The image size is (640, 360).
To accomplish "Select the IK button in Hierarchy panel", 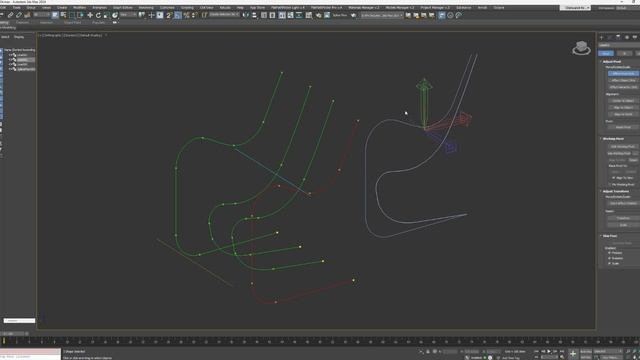I will [624, 53].
